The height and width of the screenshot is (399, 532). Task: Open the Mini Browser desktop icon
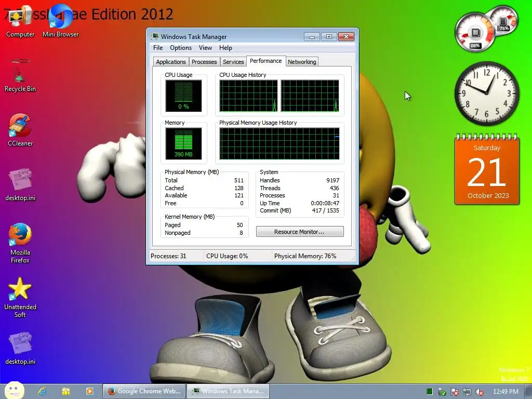[x=60, y=21]
